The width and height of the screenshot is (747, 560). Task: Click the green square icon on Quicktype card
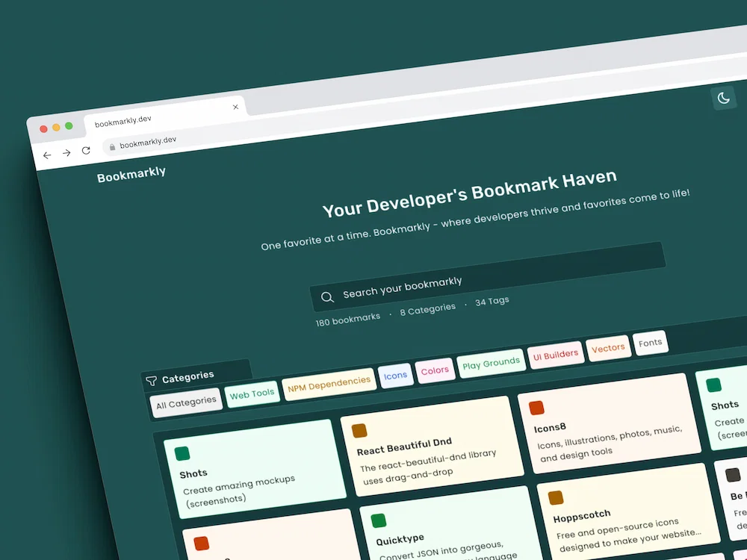(x=379, y=520)
